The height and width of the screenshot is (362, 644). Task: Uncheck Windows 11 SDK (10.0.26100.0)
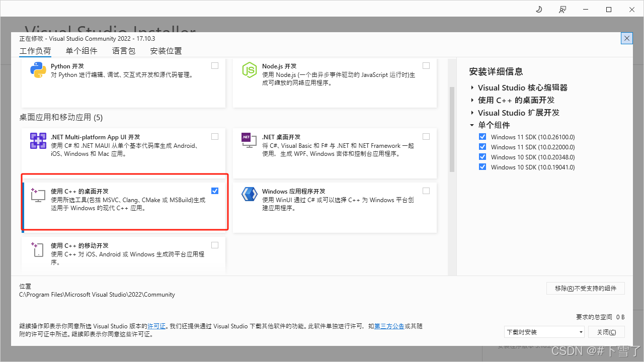pos(482,137)
